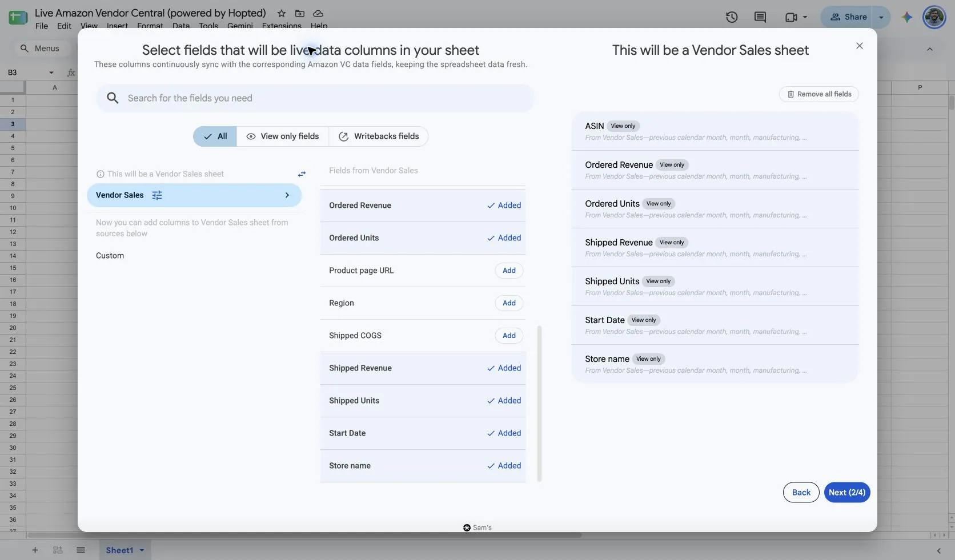Filter to View only fields
Screen dimensions: 955x560
[283, 136]
